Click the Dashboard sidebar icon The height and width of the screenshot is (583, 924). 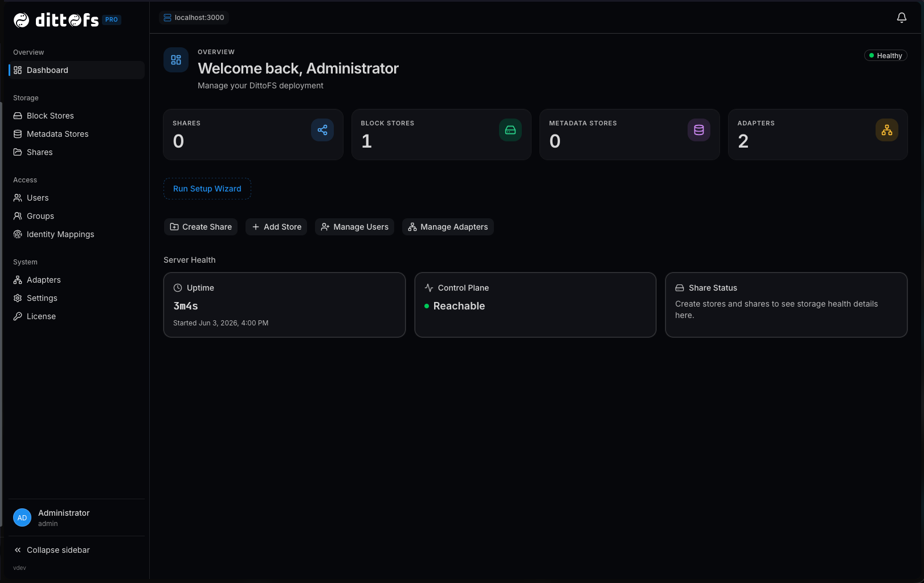coord(18,70)
